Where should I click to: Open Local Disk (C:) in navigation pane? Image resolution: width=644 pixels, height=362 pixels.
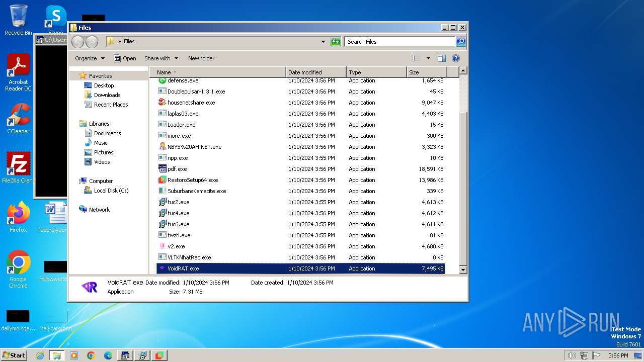(x=111, y=191)
